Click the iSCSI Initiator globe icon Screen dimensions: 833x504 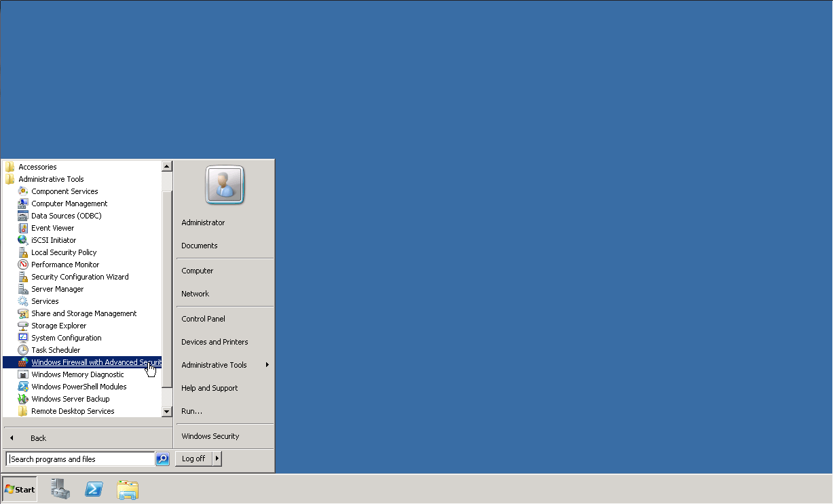pyautogui.click(x=23, y=240)
